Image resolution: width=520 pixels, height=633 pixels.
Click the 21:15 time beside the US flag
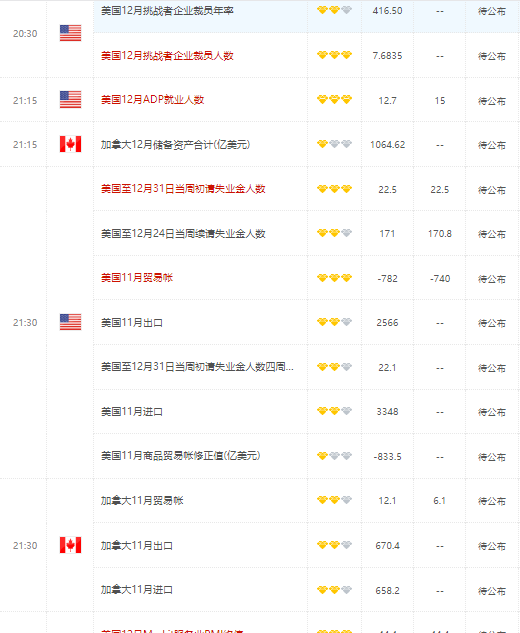click(25, 101)
